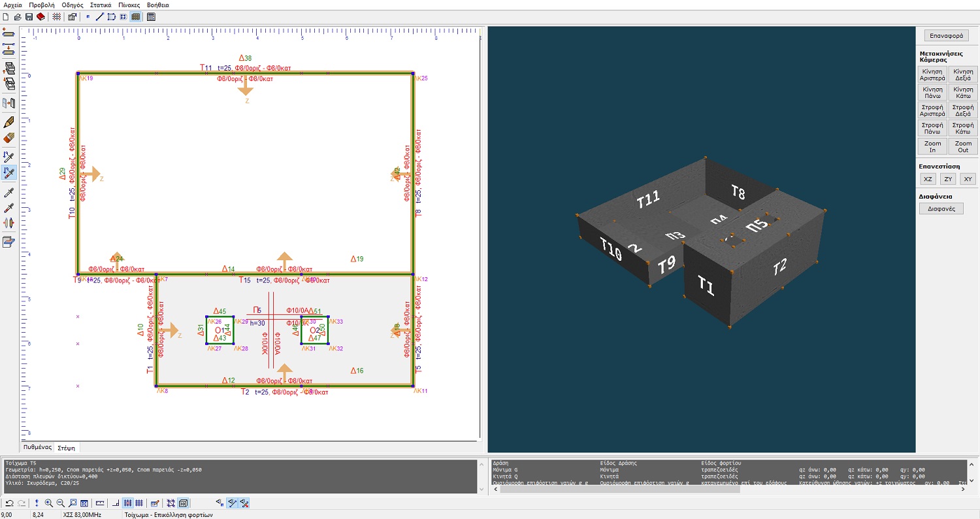Click the zoom extents icon in bottom toolbar
This screenshot has height=519, width=980.
tap(84, 503)
